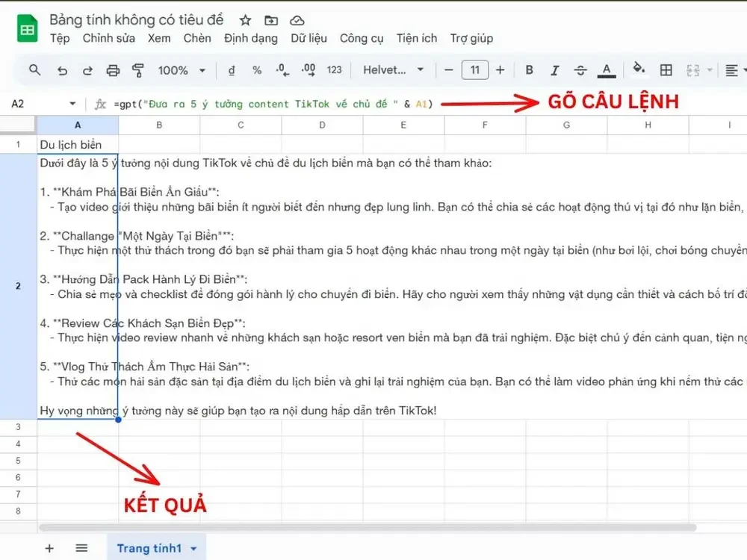Open the all sheets list
747x560 pixels.
[81, 548]
